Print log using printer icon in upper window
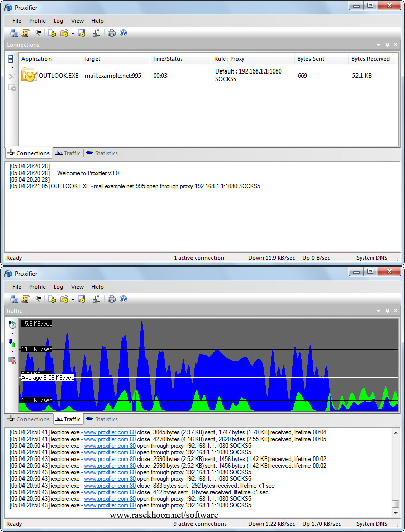The height and width of the screenshot is (532, 405). point(112,33)
